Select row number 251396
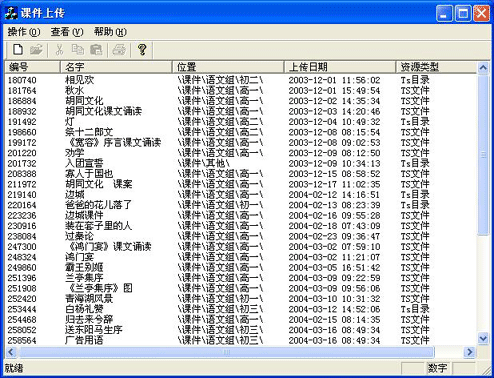 241,278
